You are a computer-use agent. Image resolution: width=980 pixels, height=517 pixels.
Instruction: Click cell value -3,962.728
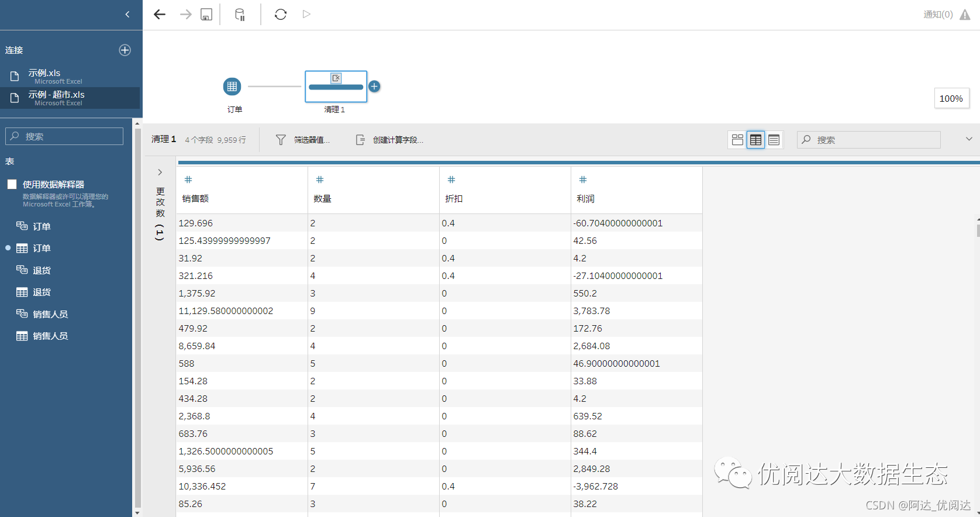click(595, 487)
